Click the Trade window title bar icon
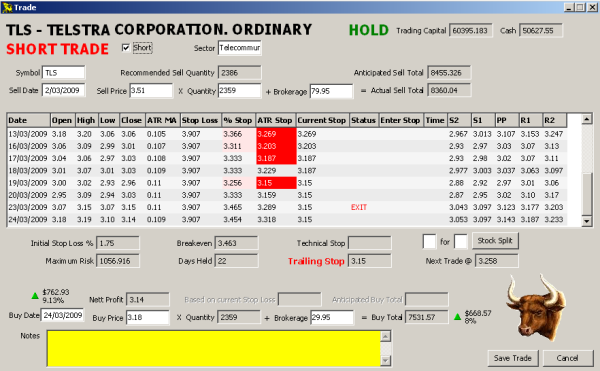 (7, 7)
